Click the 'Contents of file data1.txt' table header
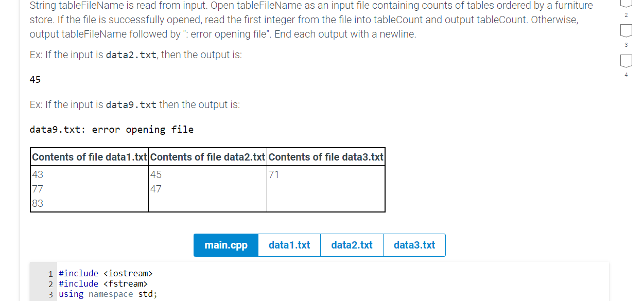The width and height of the screenshot is (644, 301). pos(89,157)
